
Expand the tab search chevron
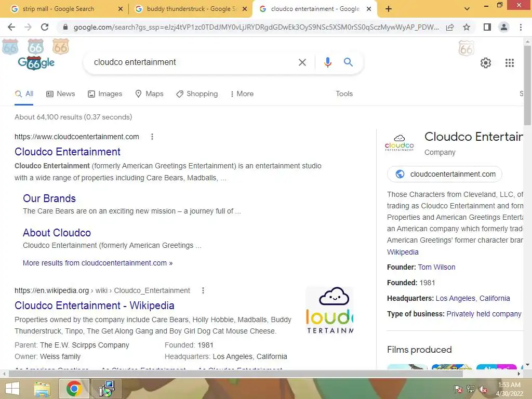tap(467, 9)
